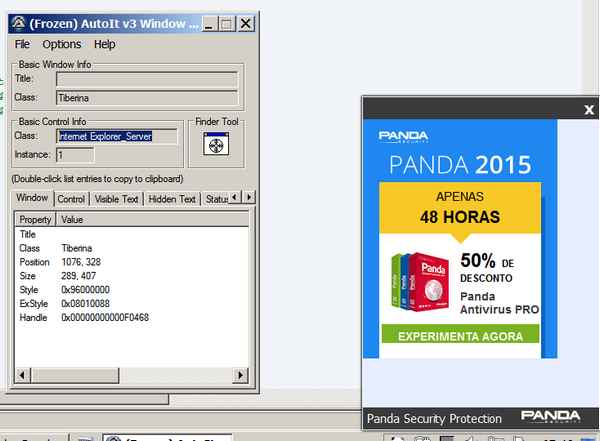Select the Style value 0x96000000

85,290
